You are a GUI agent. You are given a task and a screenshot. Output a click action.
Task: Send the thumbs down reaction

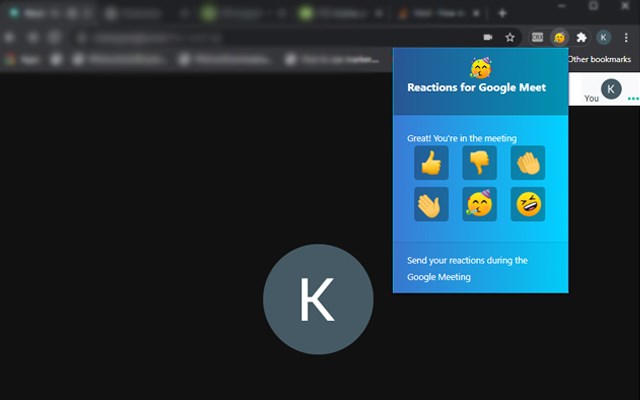point(479,162)
